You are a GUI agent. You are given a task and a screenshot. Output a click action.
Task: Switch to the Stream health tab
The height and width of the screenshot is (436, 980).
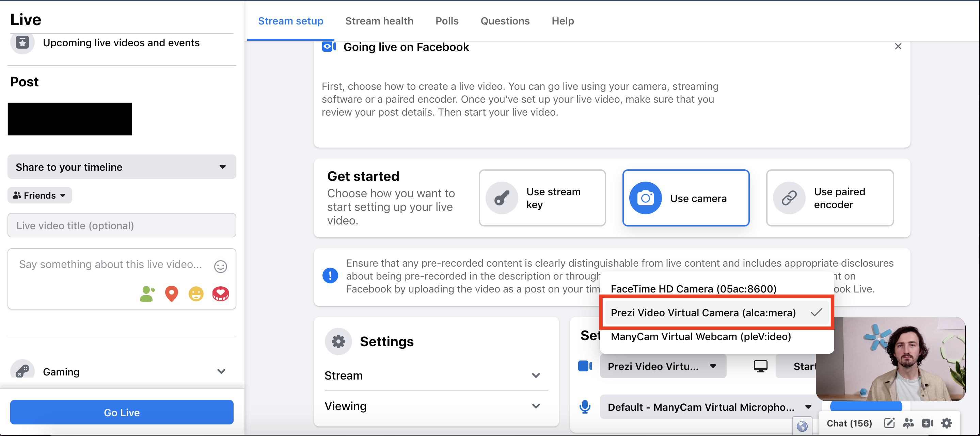pos(379,21)
